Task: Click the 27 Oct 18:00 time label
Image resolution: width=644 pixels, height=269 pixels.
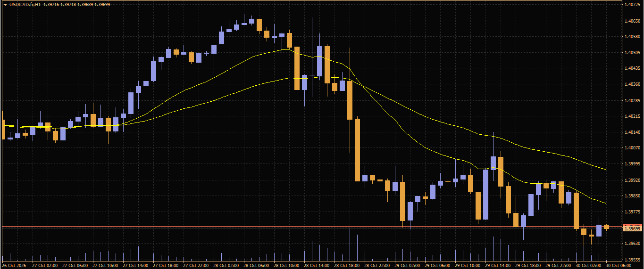Action: 166,266
